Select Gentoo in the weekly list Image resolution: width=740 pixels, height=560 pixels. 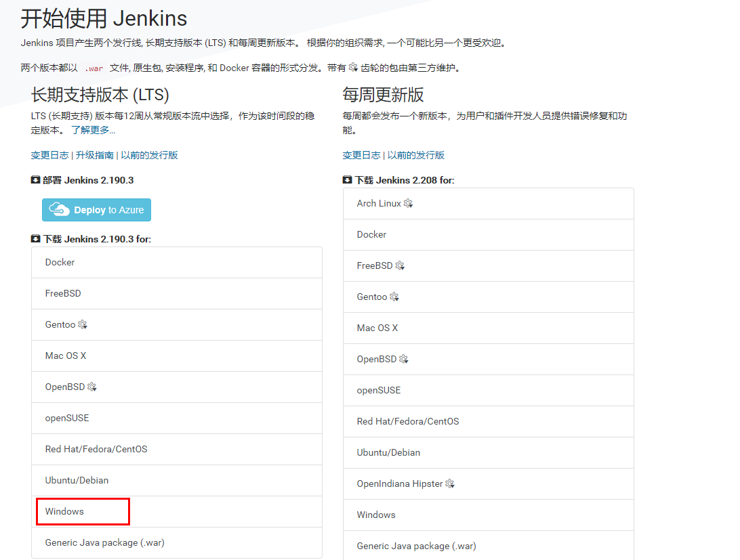click(489, 297)
